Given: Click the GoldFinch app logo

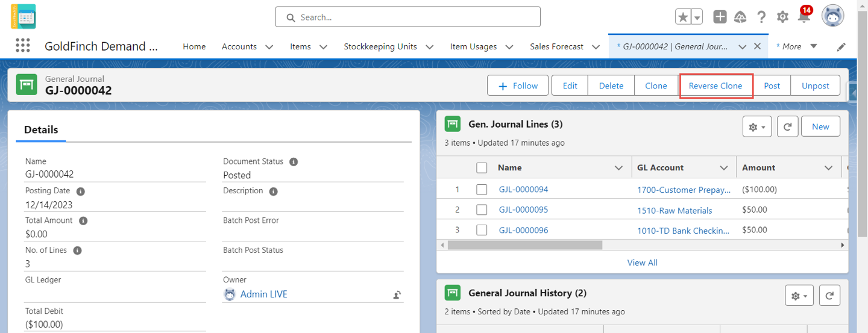Looking at the screenshot, I should pyautogui.click(x=23, y=17).
